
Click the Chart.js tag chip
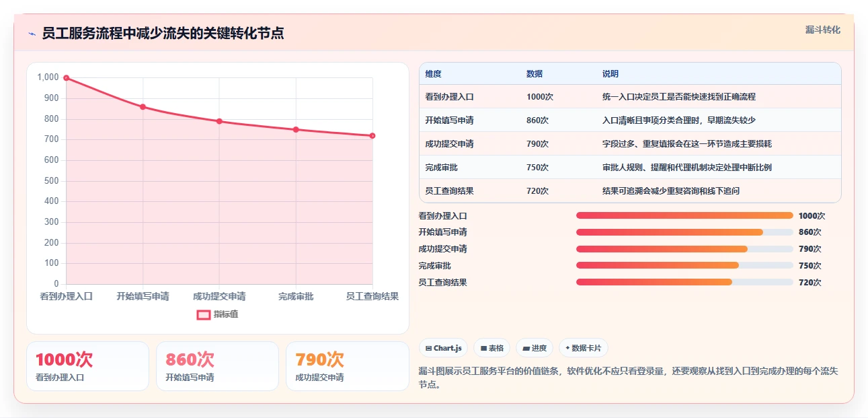pyautogui.click(x=444, y=348)
